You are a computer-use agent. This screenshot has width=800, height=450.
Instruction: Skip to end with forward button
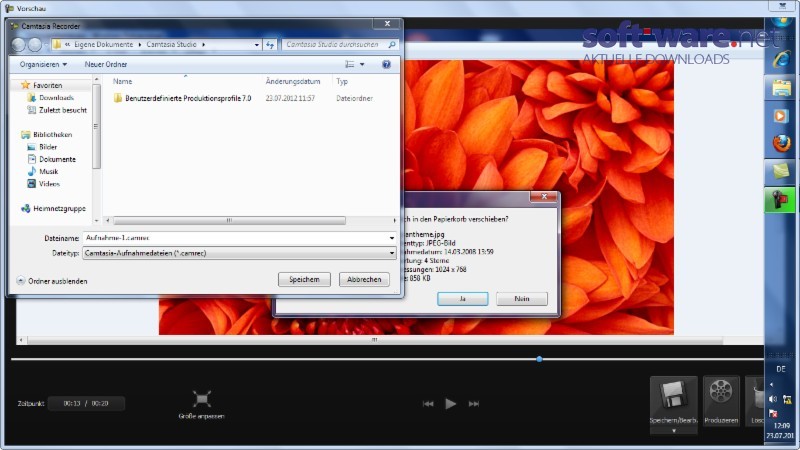tap(473, 404)
